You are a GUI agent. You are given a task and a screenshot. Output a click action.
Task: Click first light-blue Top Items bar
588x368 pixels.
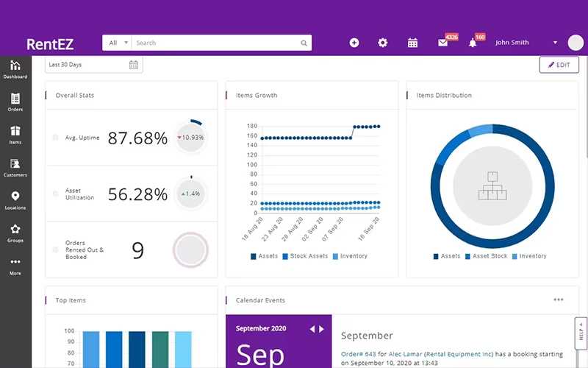click(91, 350)
